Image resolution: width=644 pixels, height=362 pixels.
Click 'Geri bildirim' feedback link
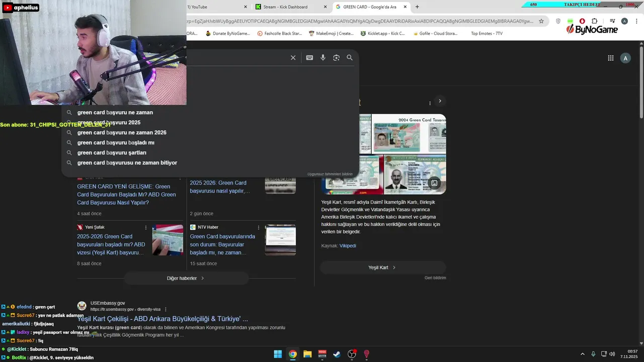point(435,278)
